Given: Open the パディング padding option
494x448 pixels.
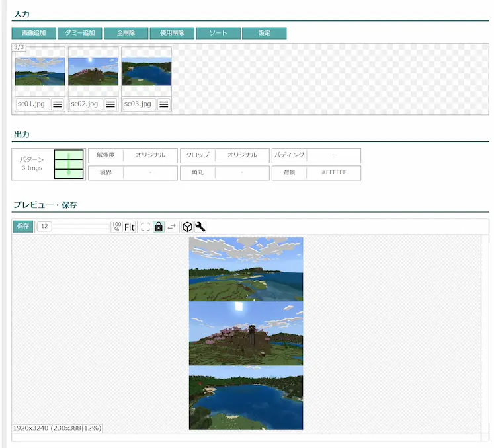Looking at the screenshot, I should tap(316, 155).
